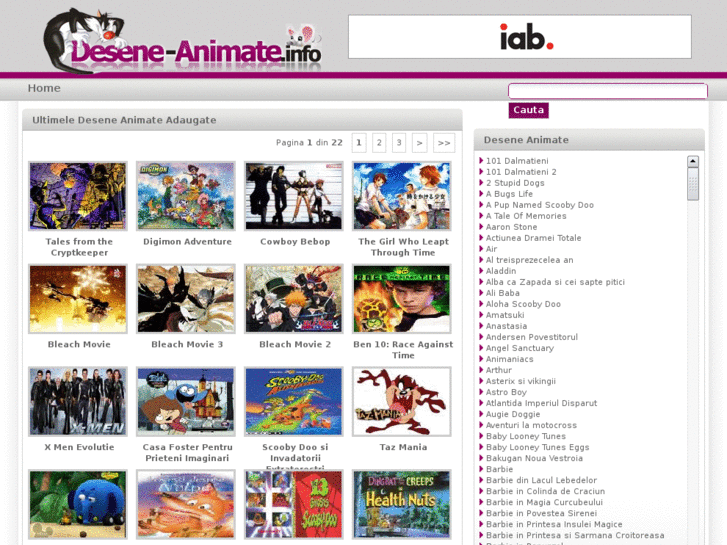Screen dimensions: 727x545
Task: Open Aloha Scooby Doo entry
Action: coord(523,304)
